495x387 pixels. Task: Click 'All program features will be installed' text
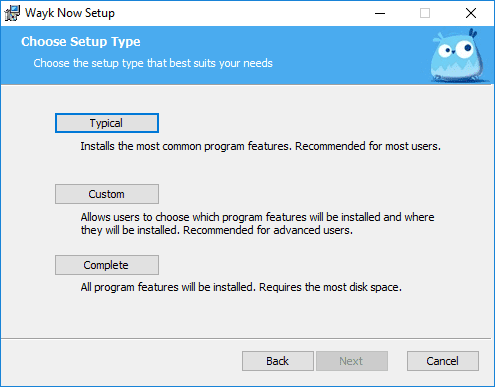click(x=168, y=287)
